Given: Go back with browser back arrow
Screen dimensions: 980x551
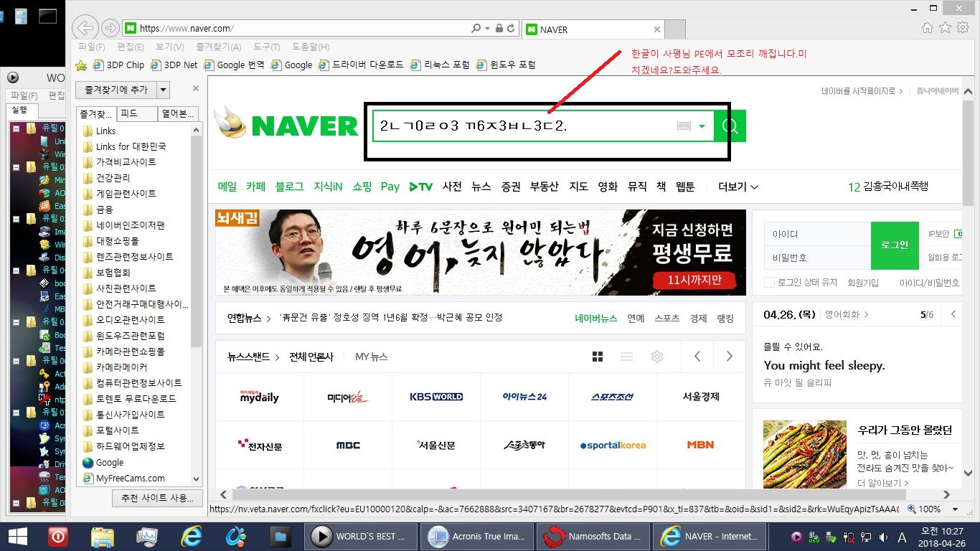Looking at the screenshot, I should 85,28.
